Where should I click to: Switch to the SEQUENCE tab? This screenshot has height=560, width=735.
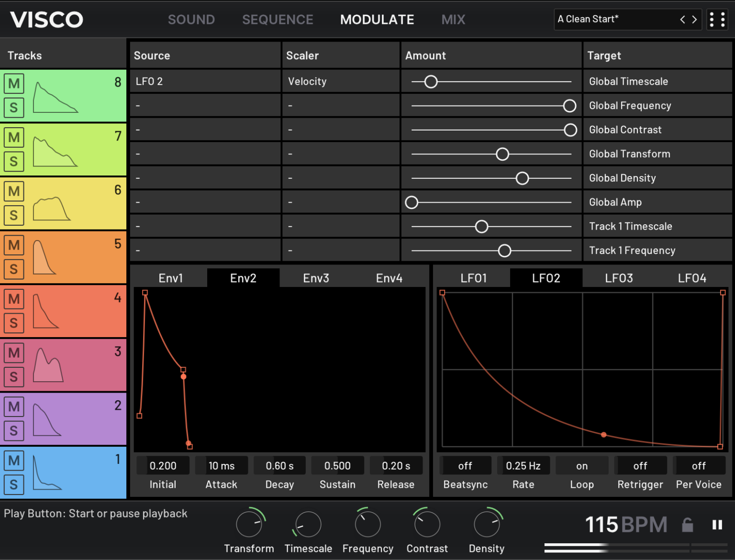pyautogui.click(x=278, y=20)
